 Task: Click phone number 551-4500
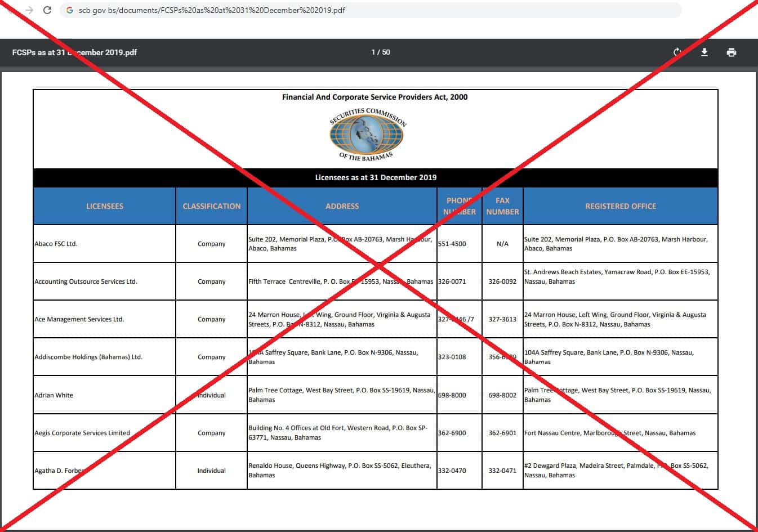click(x=452, y=244)
